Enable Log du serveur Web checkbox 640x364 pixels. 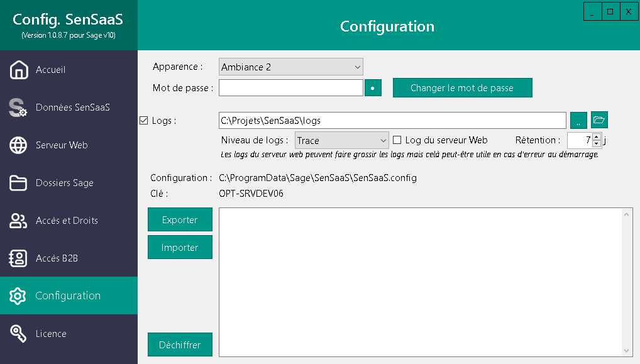coord(397,140)
